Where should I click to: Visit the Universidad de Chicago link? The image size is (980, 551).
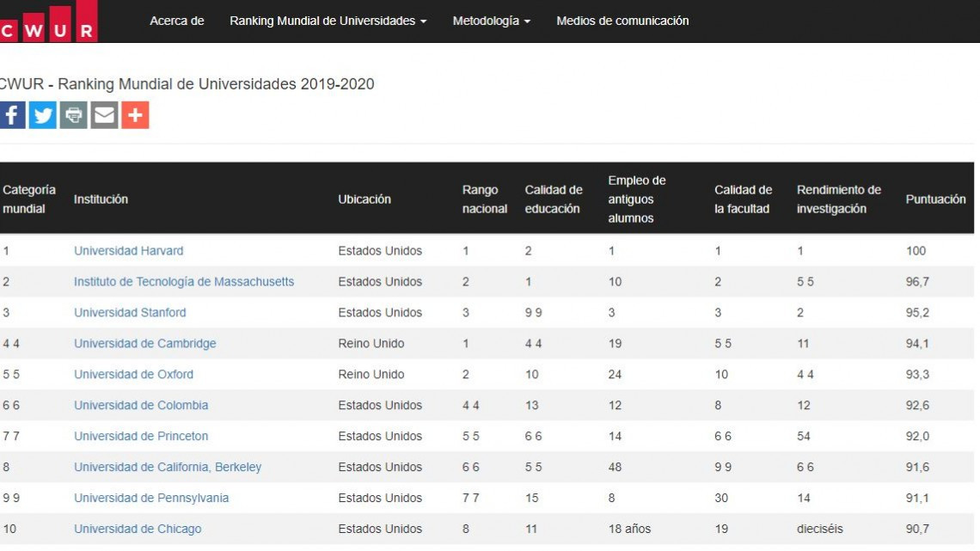tap(138, 529)
